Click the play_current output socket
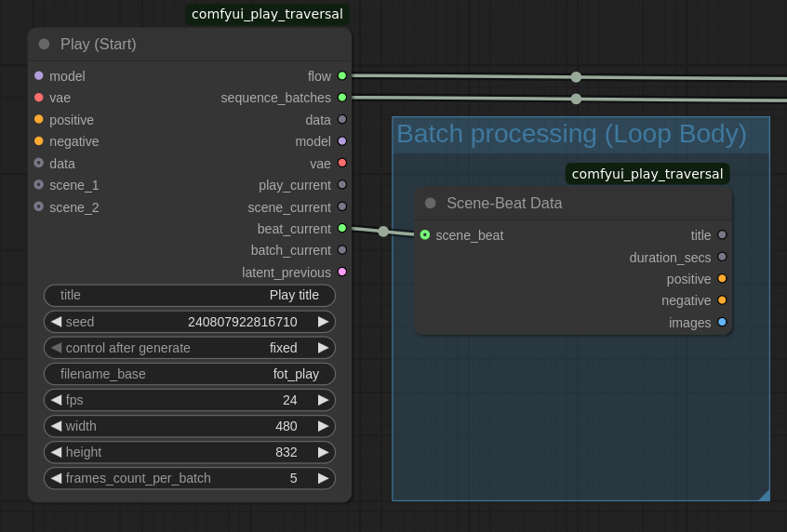 (x=342, y=185)
